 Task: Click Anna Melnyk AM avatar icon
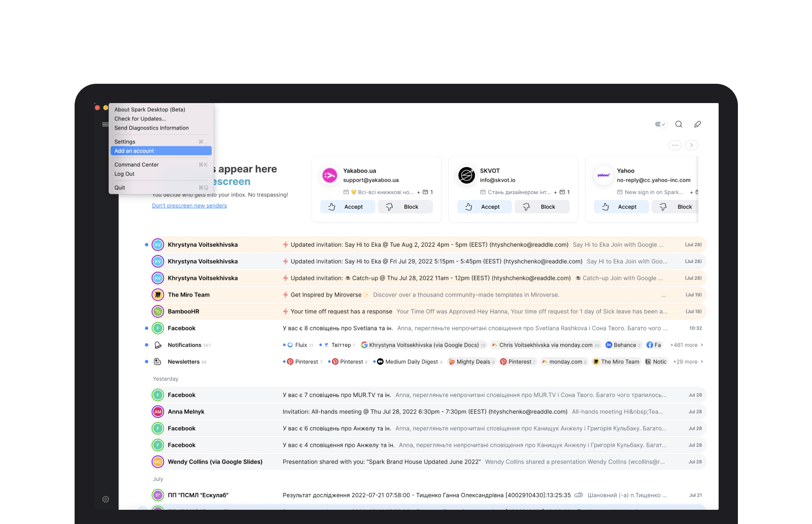[158, 412]
